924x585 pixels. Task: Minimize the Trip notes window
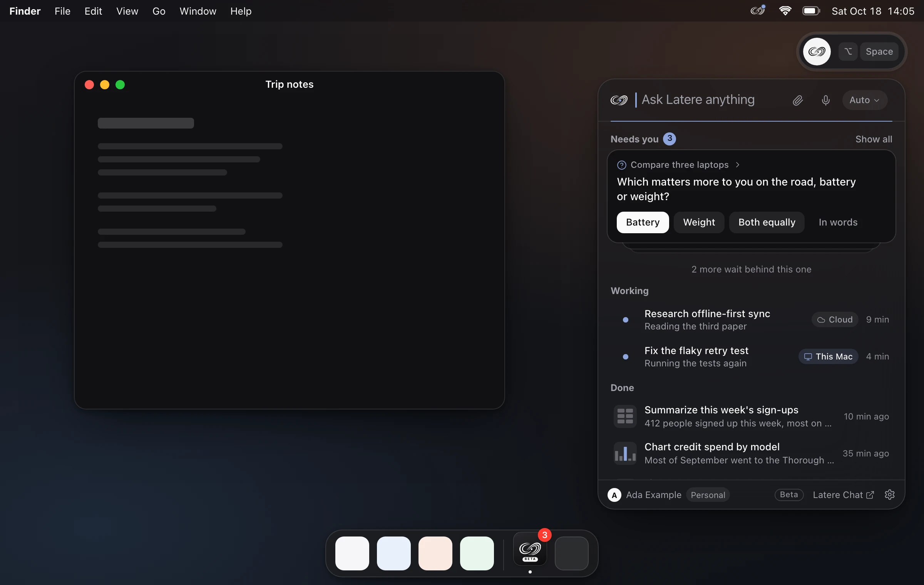point(105,85)
